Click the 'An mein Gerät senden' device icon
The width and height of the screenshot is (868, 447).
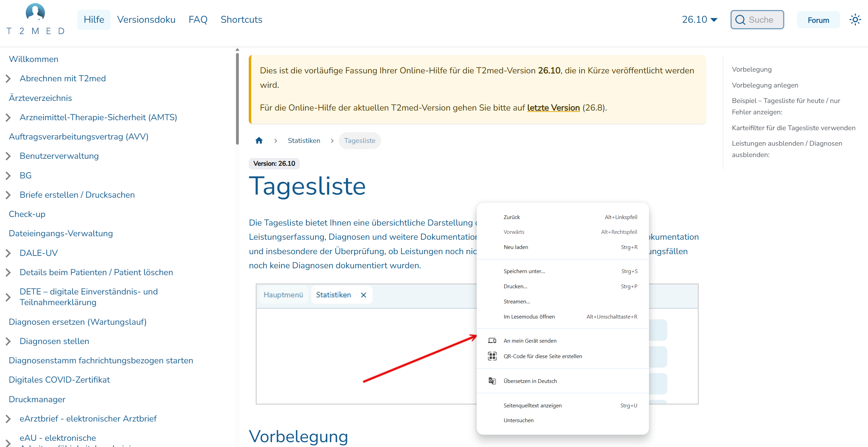point(492,341)
